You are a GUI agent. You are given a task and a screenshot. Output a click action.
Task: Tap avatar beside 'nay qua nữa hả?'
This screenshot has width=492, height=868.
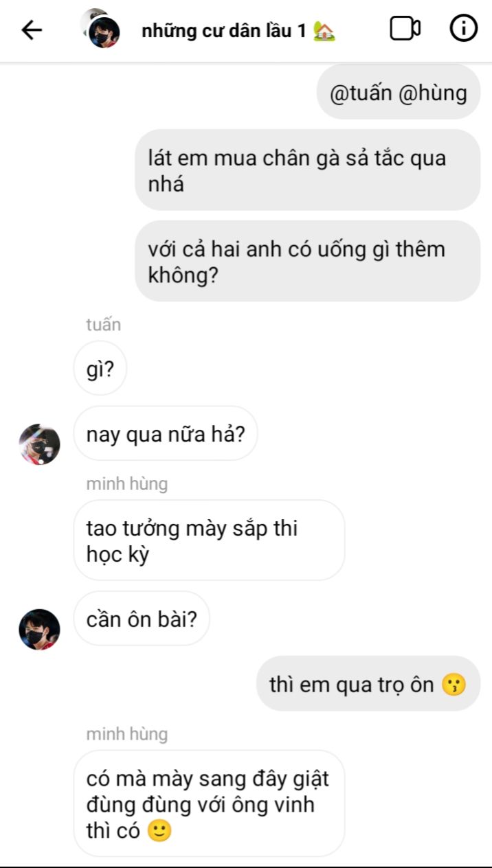39,444
